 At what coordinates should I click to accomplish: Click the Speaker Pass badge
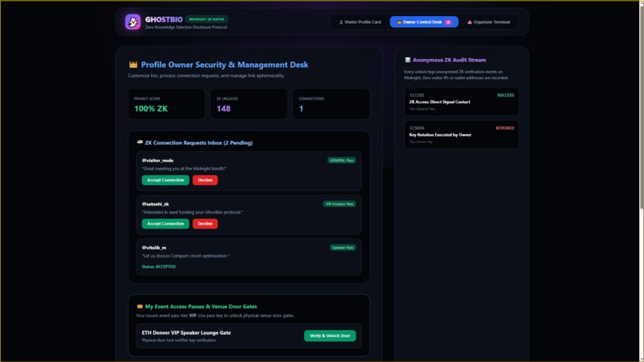343,248
